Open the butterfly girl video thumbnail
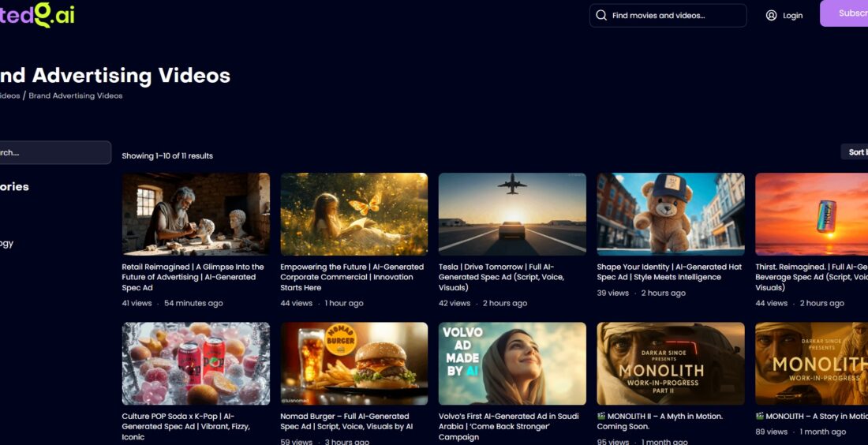Viewport: 868px width, 445px height. [x=354, y=214]
